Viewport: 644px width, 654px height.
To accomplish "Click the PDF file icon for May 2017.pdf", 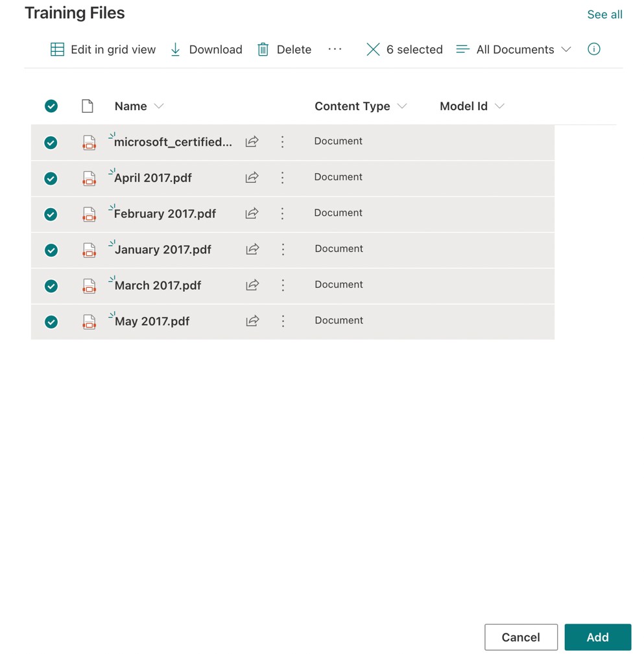I will click(x=89, y=321).
